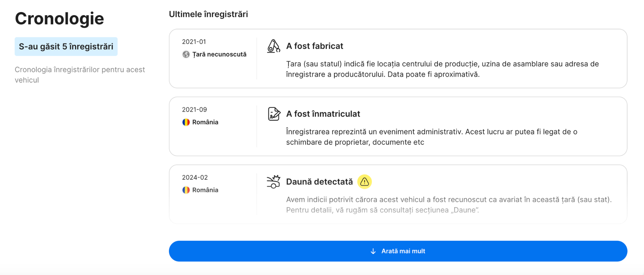Click the date 2024-02
The image size is (644, 275).
click(x=195, y=178)
